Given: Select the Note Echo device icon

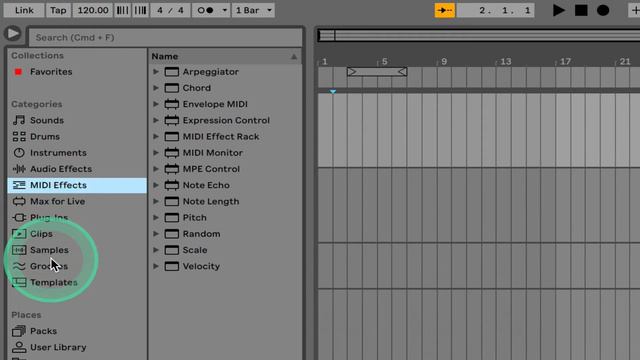Looking at the screenshot, I should click(171, 185).
